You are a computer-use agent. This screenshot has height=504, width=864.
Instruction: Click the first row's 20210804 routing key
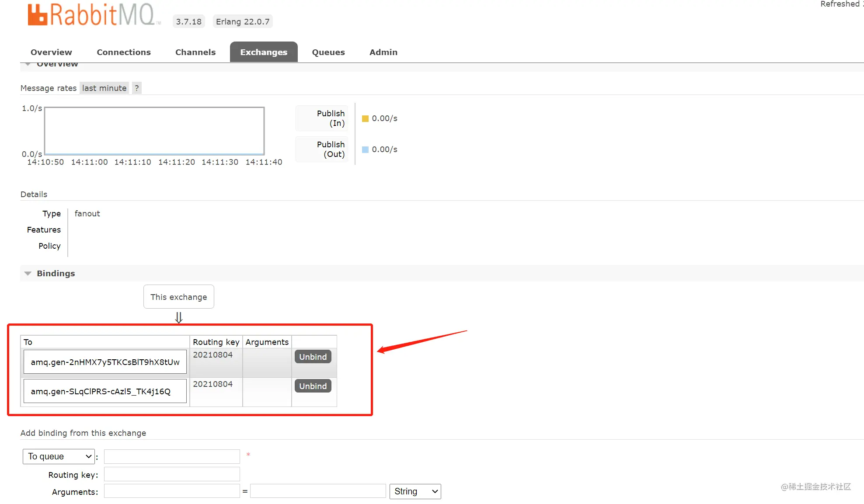pos(213,355)
